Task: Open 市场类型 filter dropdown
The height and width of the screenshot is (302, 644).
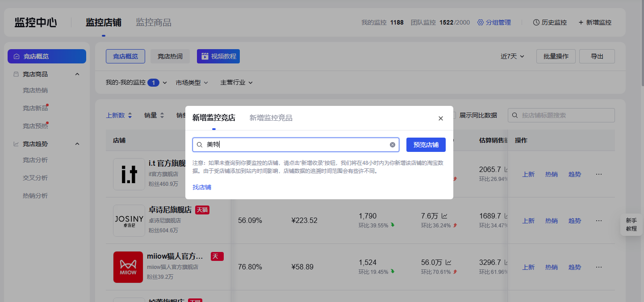Action: pyautogui.click(x=192, y=83)
